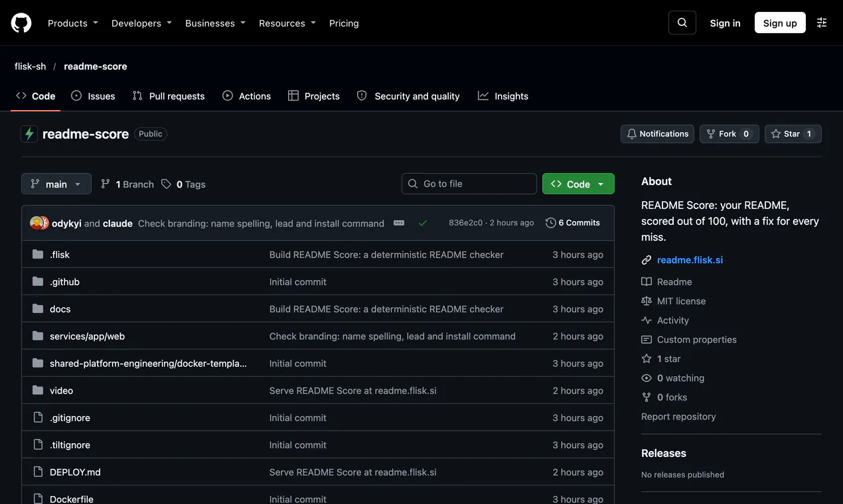843x504 pixels.
Task: Open 'Check branding' commit message in header
Action: point(261,223)
